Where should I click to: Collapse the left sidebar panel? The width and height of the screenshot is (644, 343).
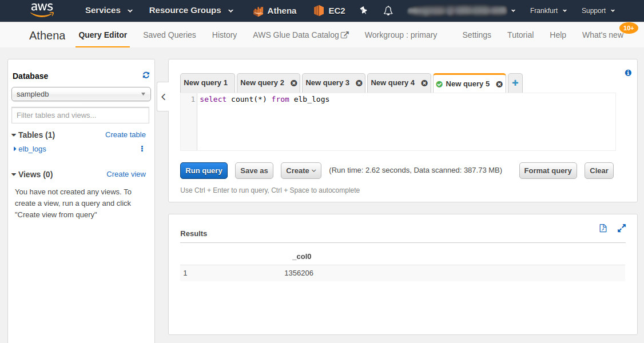[x=164, y=97]
